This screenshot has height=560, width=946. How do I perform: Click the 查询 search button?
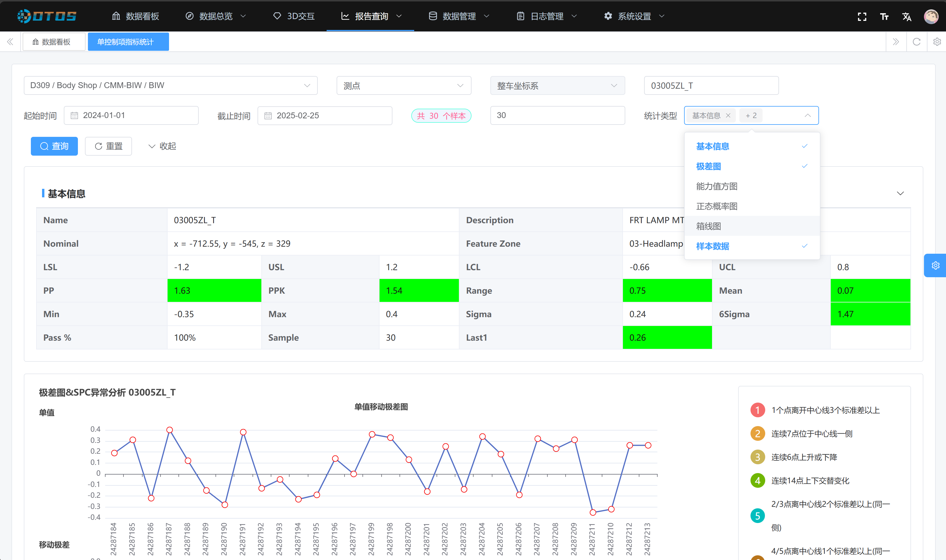(x=54, y=146)
